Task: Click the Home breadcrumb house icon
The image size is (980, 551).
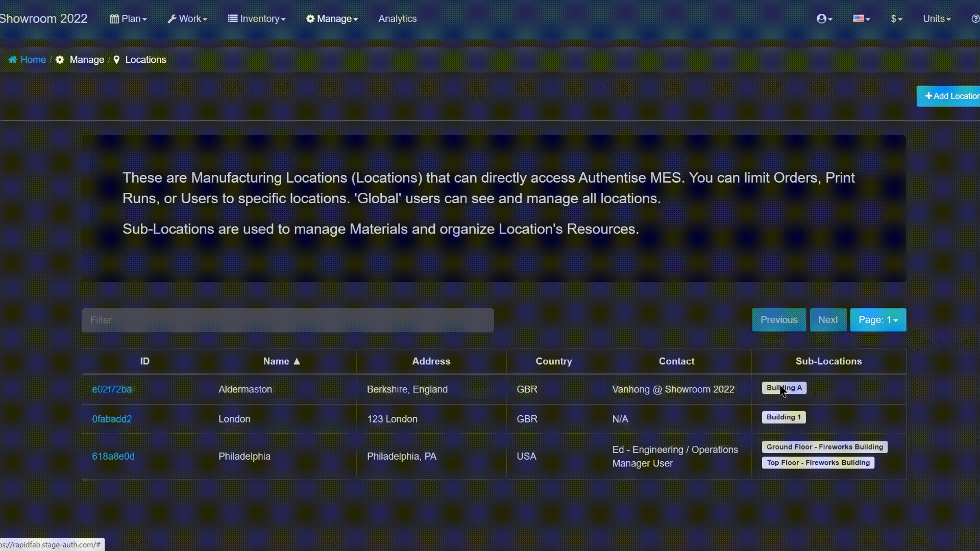Action: (13, 60)
